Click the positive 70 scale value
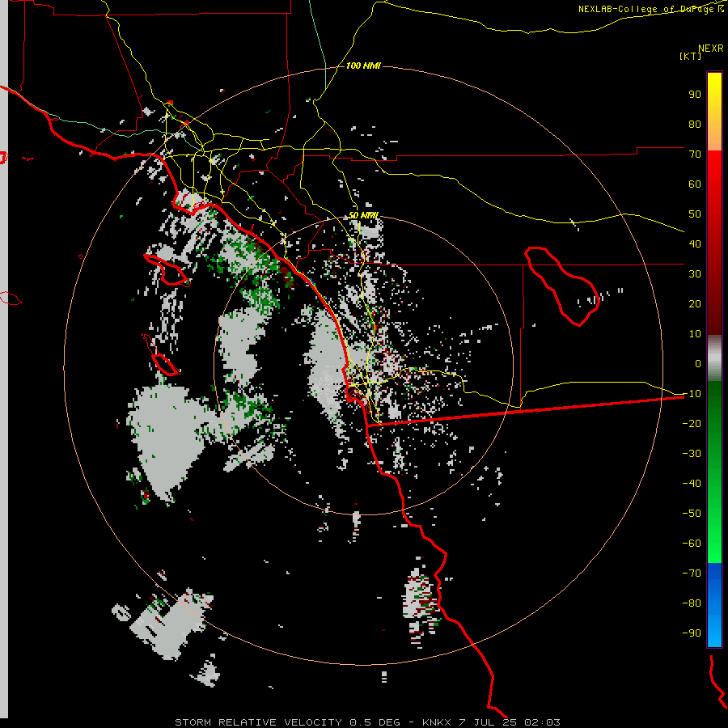 695,154
